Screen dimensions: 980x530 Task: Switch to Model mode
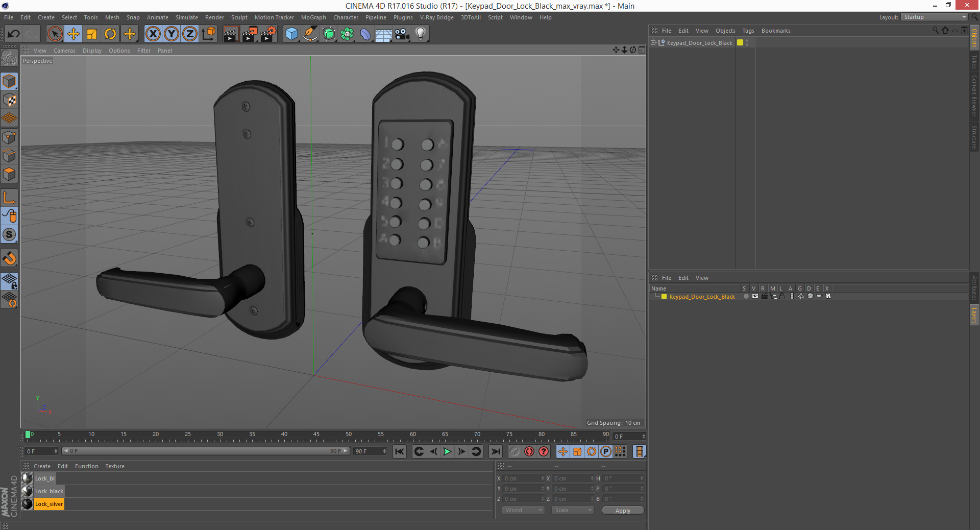10,81
